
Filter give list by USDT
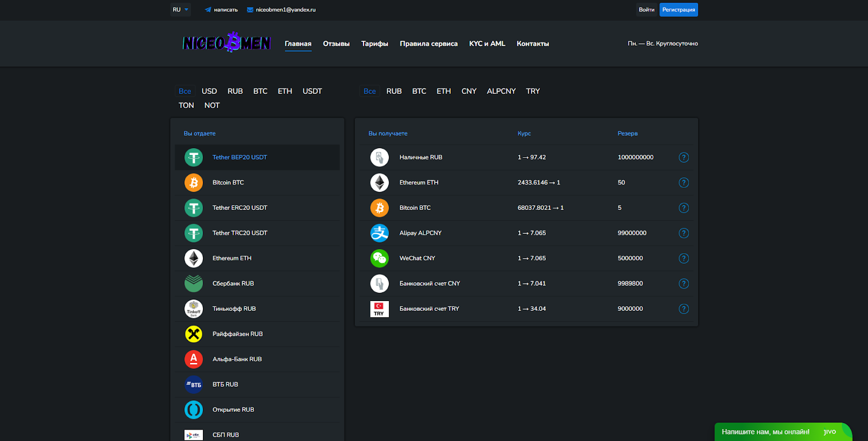pos(312,91)
